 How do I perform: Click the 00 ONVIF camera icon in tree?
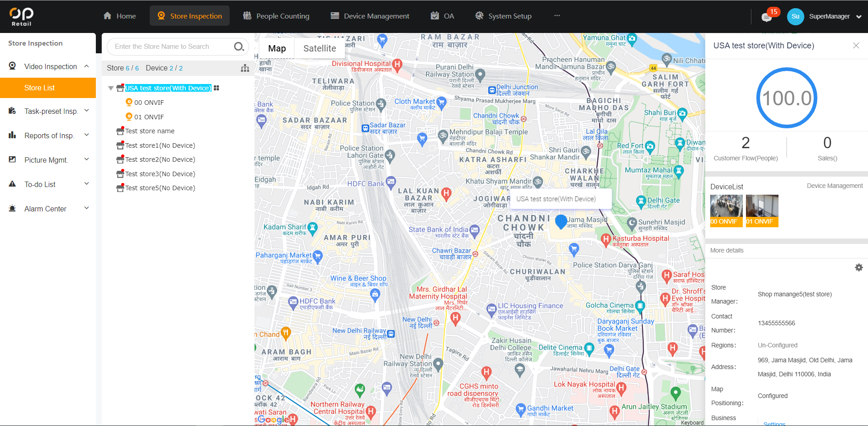129,102
